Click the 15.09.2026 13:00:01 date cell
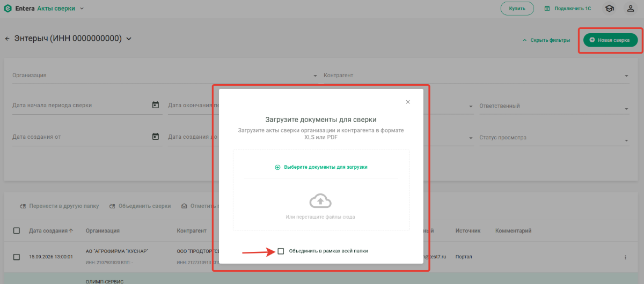The image size is (644, 284). (51, 257)
